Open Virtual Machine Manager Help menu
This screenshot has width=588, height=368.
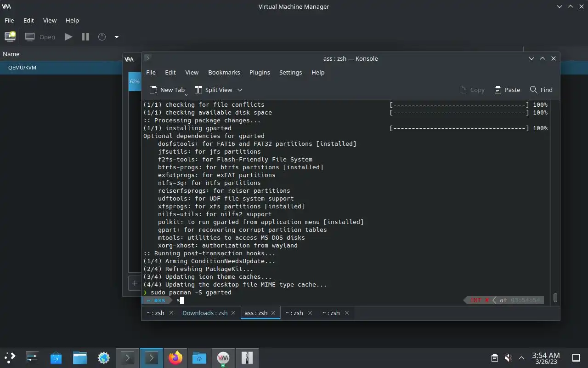tap(72, 20)
